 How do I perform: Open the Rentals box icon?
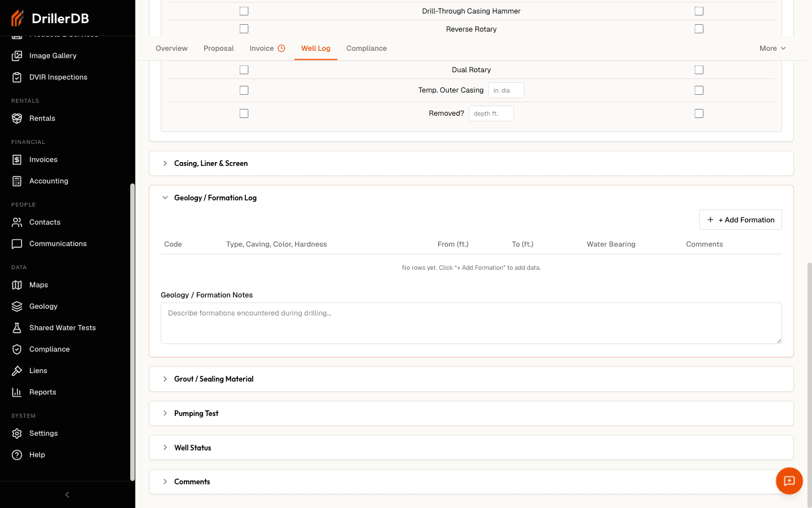click(17, 119)
